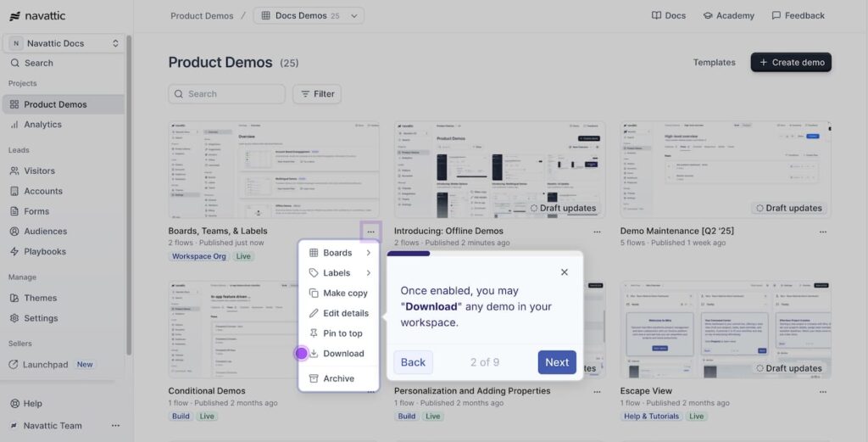Click Live tag on Boards, Teams, & Labels
The image size is (868, 442).
[243, 256]
